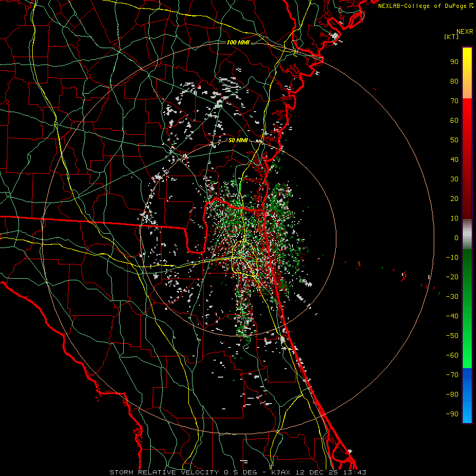Viewport: 476px width, 476px height.
Task: Select the 20 value on the velocity scale
Action: (x=454, y=198)
